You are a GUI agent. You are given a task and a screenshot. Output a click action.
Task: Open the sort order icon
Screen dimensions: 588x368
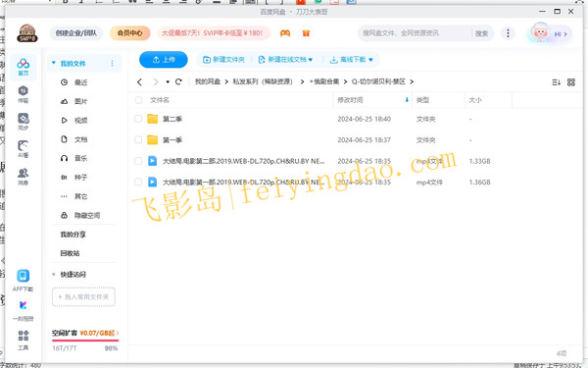pyautogui.click(x=556, y=82)
